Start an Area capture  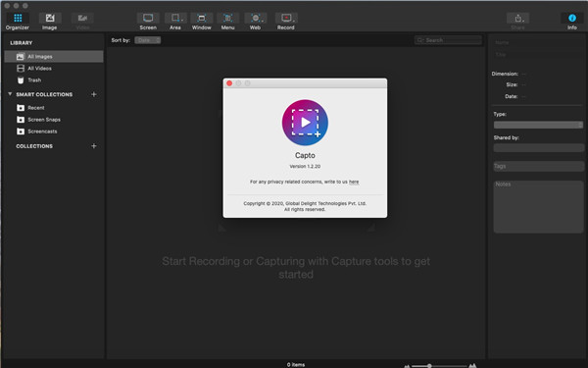tap(175, 22)
